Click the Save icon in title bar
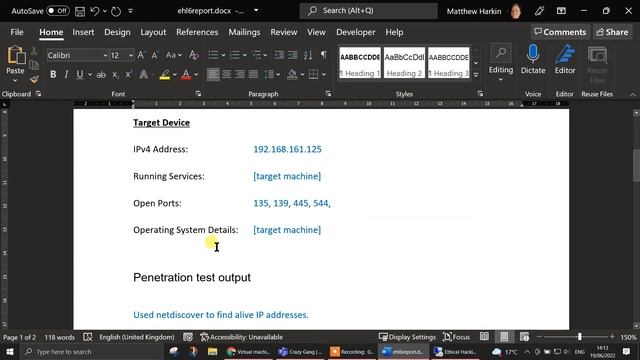This screenshot has width=640, height=360. tap(80, 11)
